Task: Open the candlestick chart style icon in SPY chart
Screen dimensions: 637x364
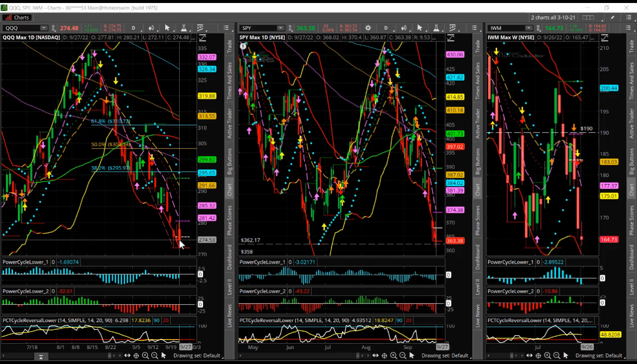Action: pos(403,28)
